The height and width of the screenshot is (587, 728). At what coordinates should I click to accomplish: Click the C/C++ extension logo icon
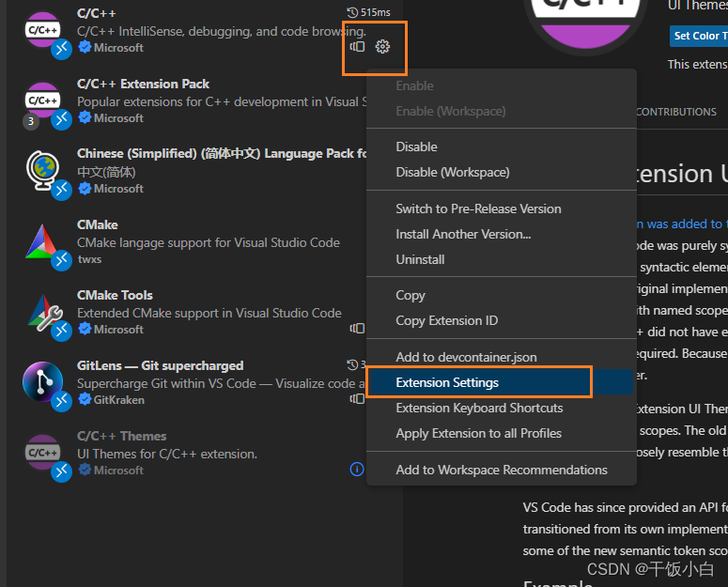pyautogui.click(x=42, y=30)
